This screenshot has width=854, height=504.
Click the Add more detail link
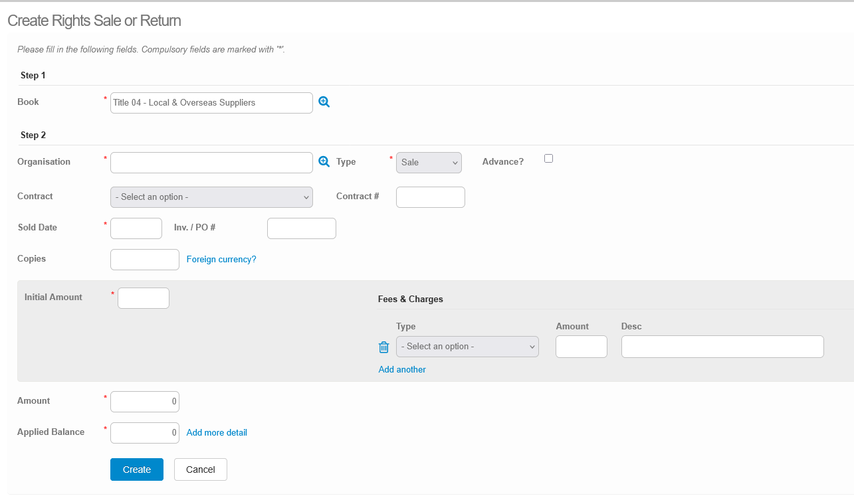point(217,433)
